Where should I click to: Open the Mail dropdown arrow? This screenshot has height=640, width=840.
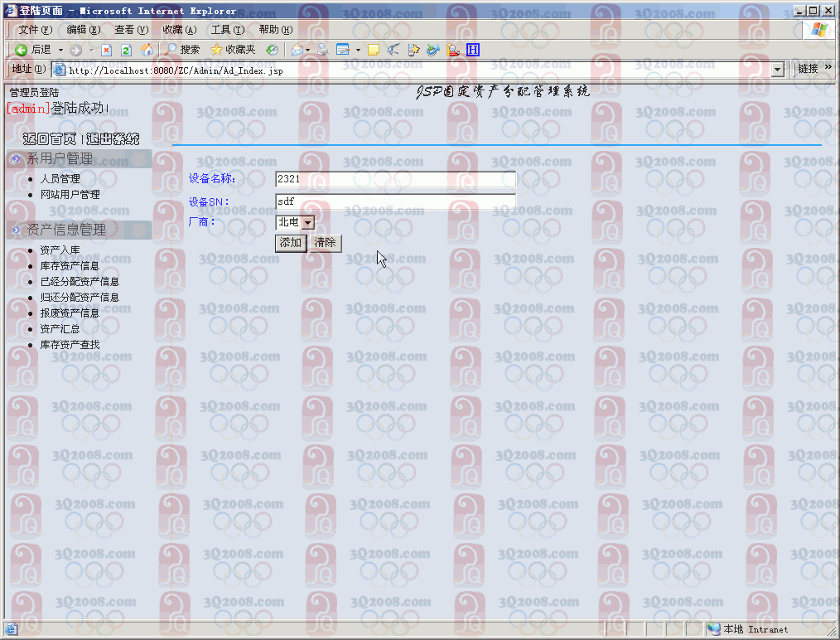(x=307, y=51)
